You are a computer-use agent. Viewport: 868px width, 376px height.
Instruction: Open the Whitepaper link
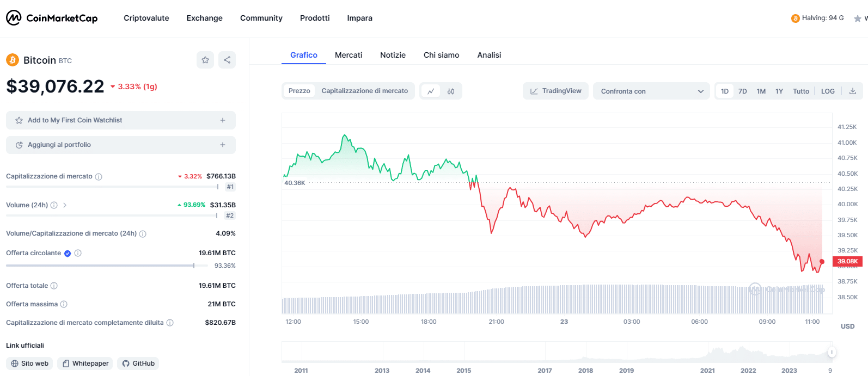pos(85,363)
